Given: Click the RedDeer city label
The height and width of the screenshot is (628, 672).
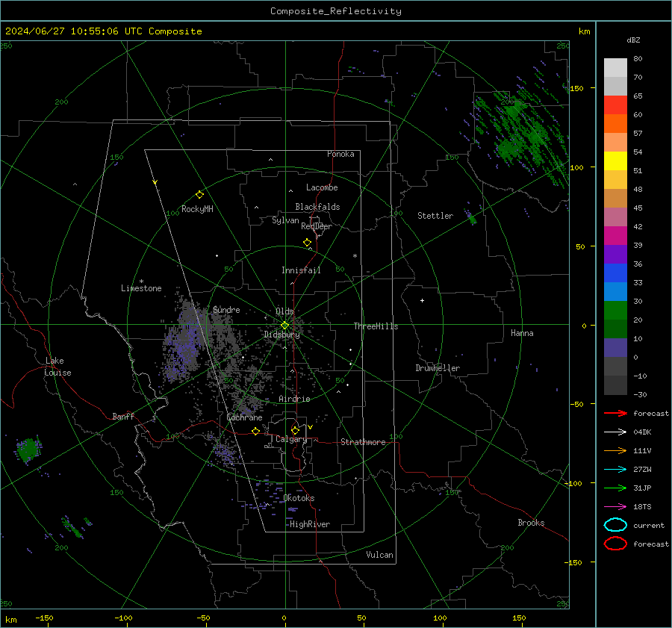Looking at the screenshot, I should coord(317,226).
